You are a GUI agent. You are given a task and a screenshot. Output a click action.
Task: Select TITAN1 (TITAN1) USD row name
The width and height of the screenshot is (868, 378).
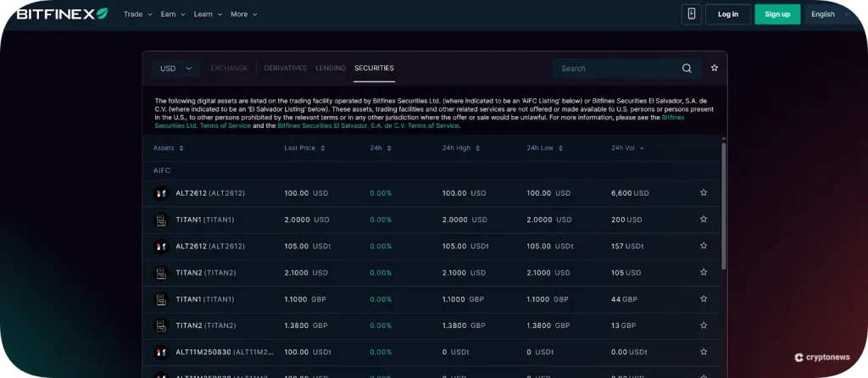pyautogui.click(x=205, y=220)
